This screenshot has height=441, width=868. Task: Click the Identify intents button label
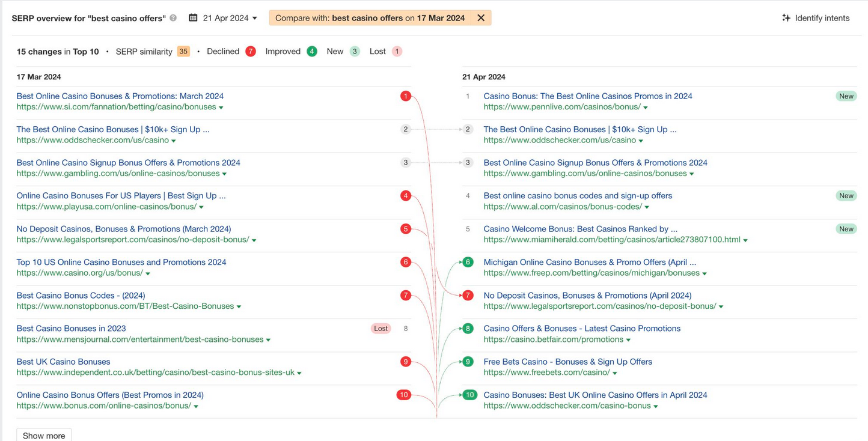tap(822, 18)
